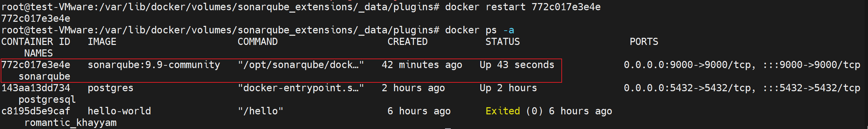
Task: Click the romantic_khayyam container name
Action: tap(71, 123)
